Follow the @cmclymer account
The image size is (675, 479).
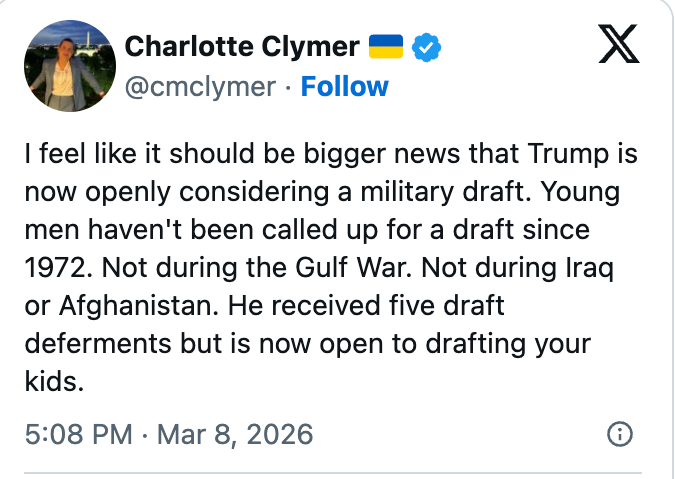click(x=345, y=87)
